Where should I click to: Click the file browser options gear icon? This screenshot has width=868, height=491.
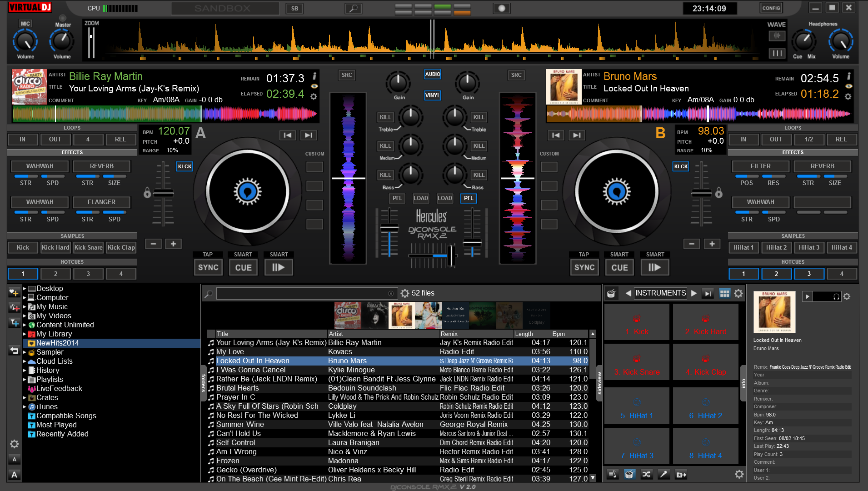point(405,293)
